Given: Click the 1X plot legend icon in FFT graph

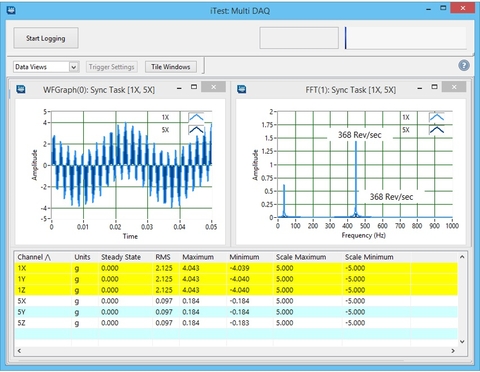Looking at the screenshot, I should [437, 117].
